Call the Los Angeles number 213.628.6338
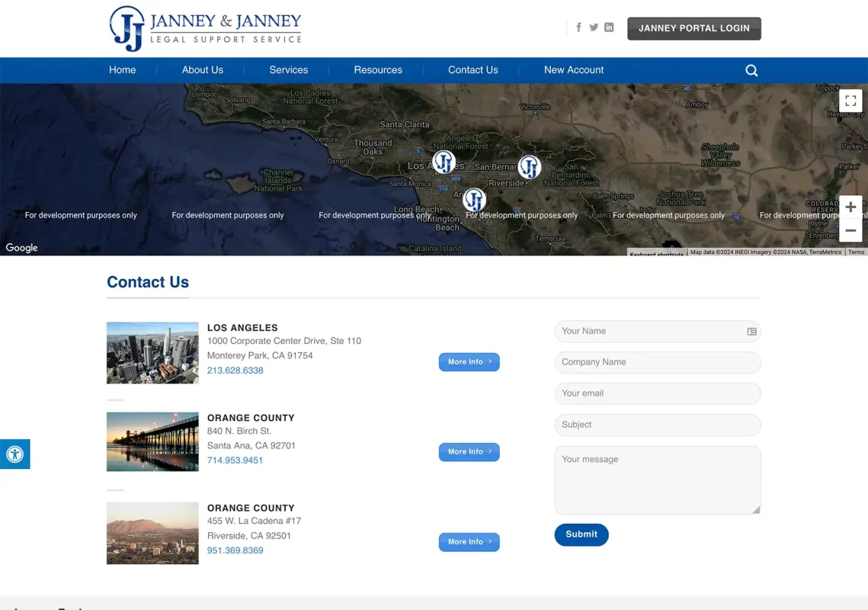 (x=235, y=370)
